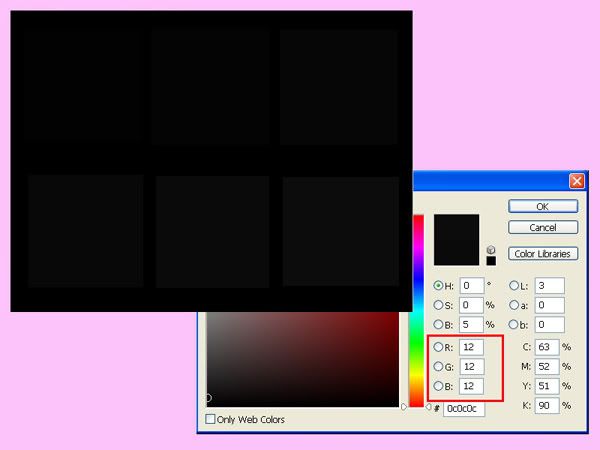Open Color Libraries

(543, 254)
